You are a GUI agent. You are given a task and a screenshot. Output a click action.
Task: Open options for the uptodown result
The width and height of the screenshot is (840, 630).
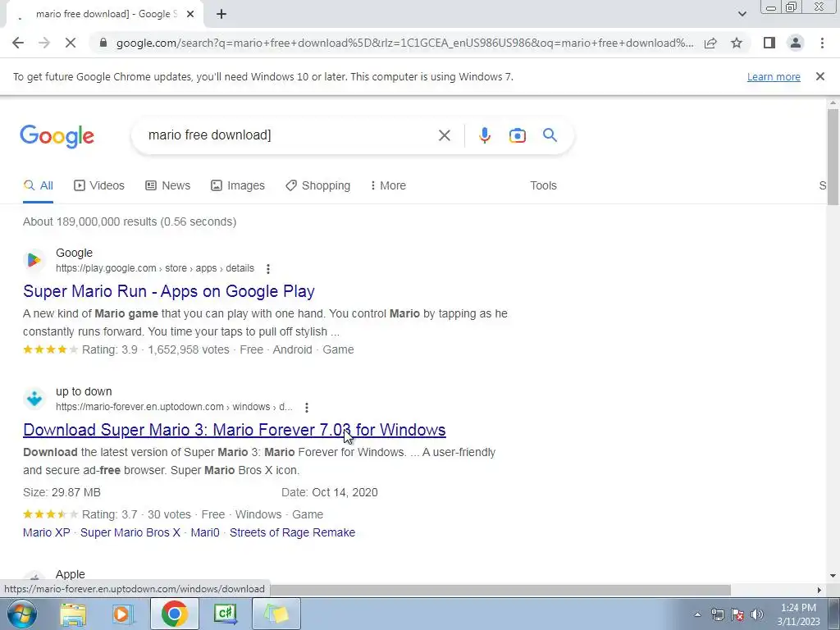pos(307,408)
